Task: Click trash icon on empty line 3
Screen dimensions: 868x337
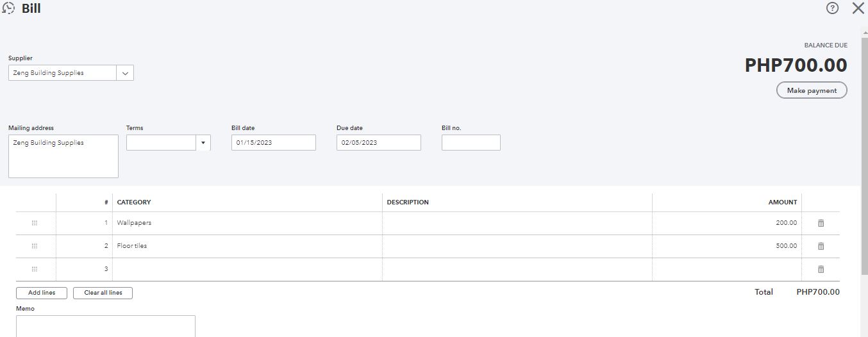Action: pyautogui.click(x=821, y=269)
